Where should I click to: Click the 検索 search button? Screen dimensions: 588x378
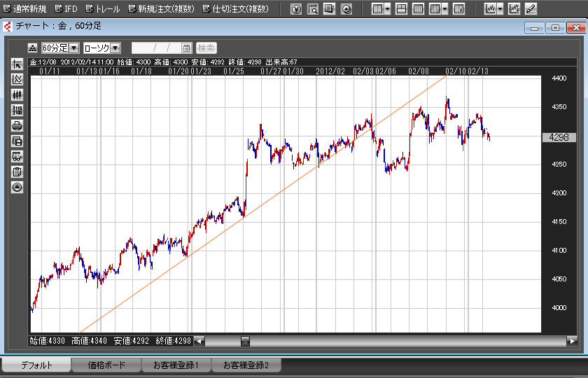206,48
